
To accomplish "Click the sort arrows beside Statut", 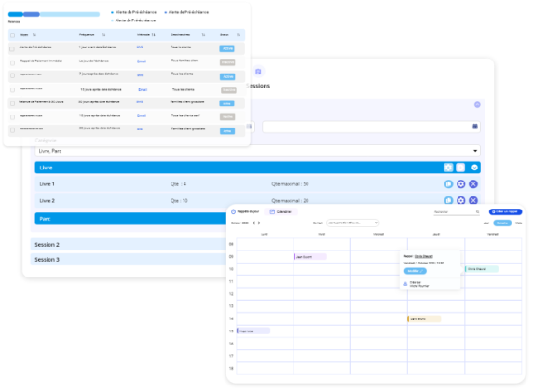I will (239, 34).
